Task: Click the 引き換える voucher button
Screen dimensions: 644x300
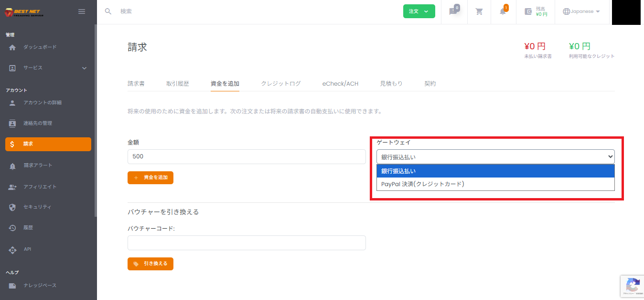Action: (x=150, y=263)
